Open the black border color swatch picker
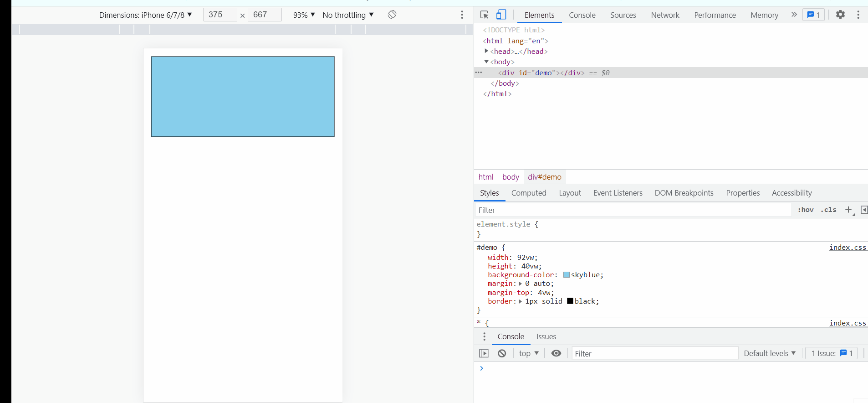This screenshot has width=868, height=403. [570, 301]
